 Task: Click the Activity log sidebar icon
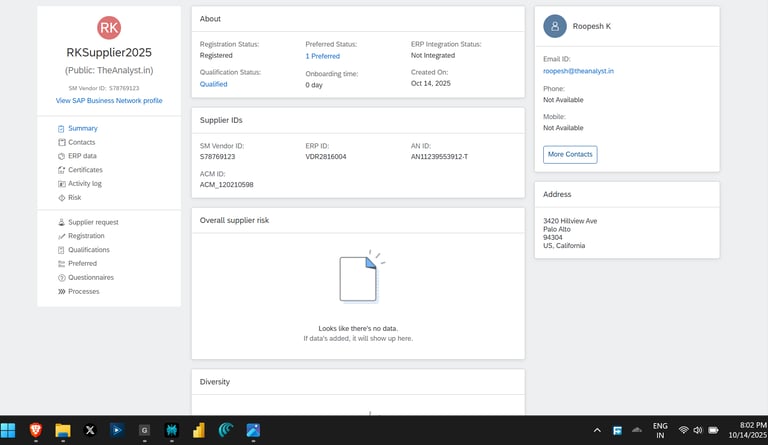click(x=61, y=184)
